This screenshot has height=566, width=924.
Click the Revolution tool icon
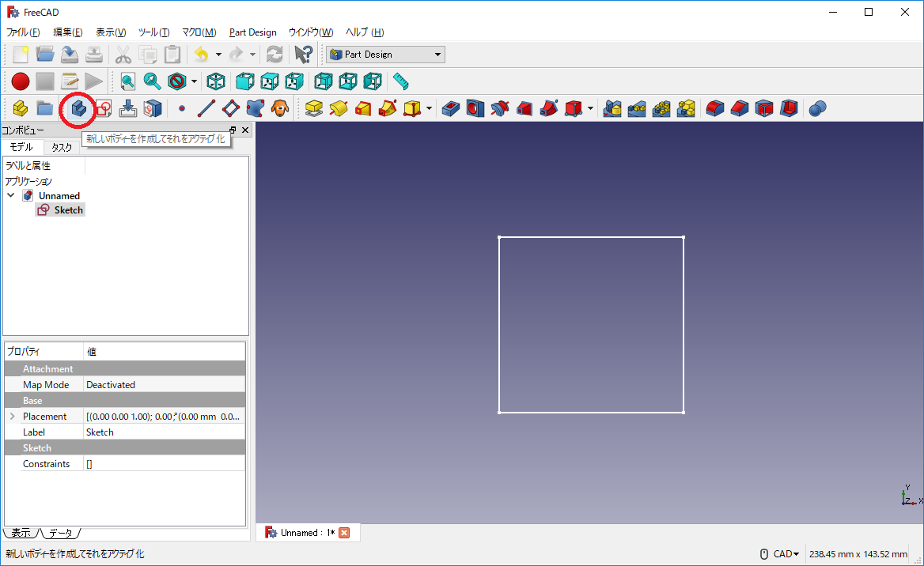pos(339,108)
